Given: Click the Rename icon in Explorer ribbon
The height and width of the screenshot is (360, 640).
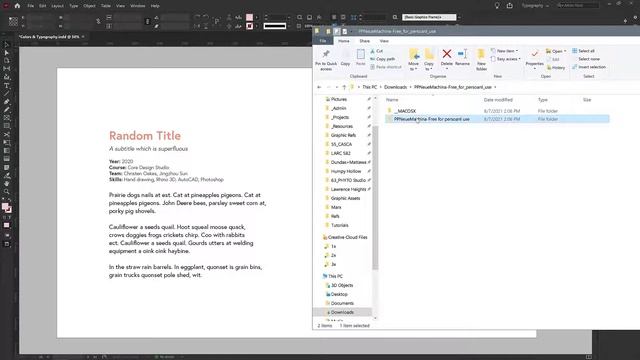Looking at the screenshot, I should point(462,54).
